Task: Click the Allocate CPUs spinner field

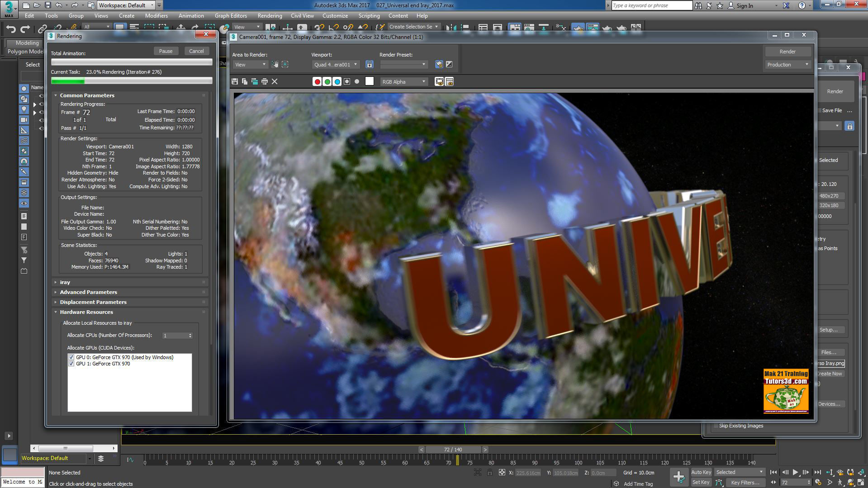Action: (x=177, y=336)
